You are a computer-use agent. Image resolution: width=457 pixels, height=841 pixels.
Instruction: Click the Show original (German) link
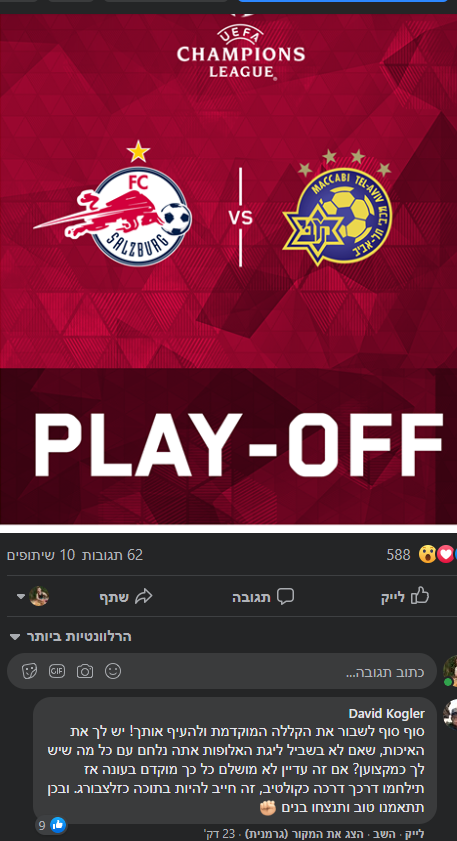tap(307, 835)
